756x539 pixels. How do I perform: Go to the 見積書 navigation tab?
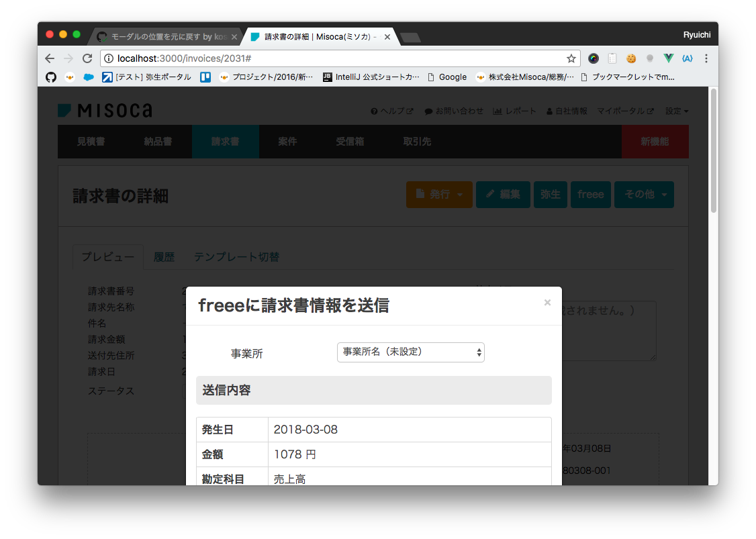[x=91, y=141]
